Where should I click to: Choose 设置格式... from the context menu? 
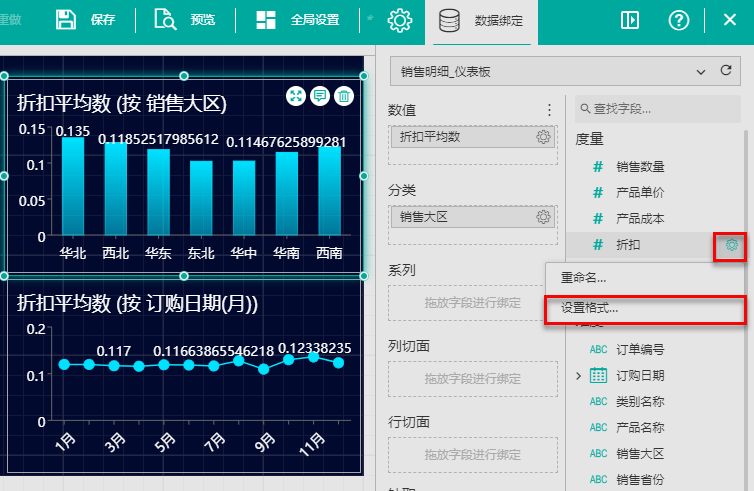click(x=589, y=309)
